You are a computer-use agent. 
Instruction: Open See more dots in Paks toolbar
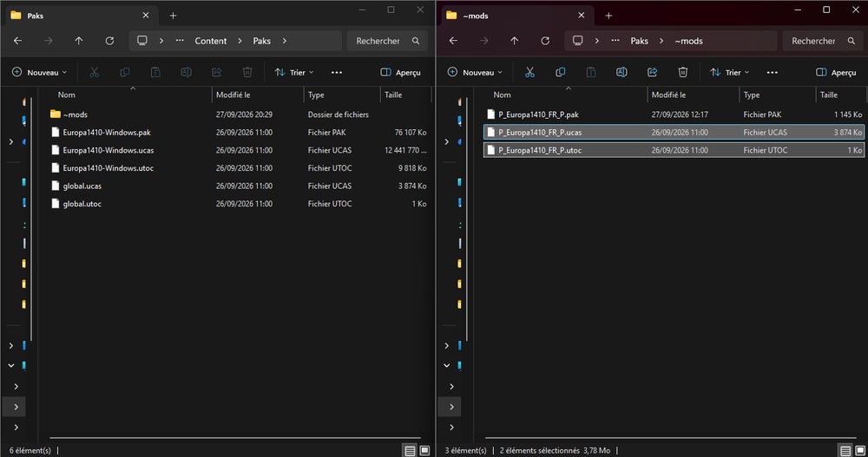click(337, 72)
